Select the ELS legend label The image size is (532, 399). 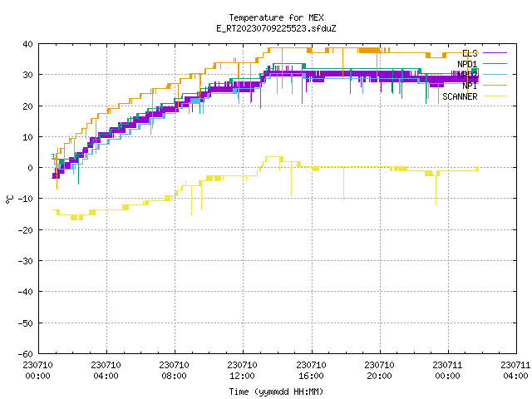470,53
